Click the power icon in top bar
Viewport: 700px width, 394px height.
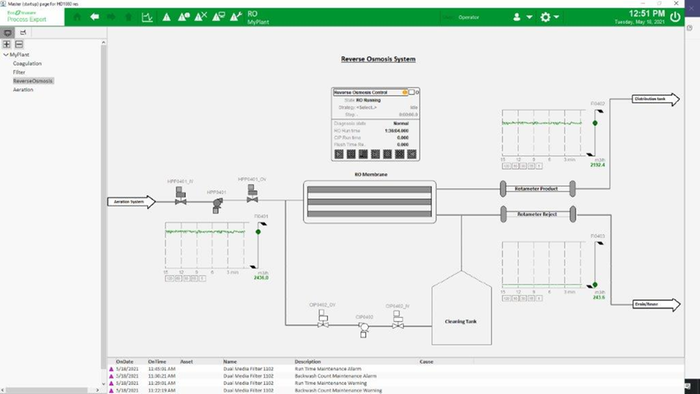675,17
